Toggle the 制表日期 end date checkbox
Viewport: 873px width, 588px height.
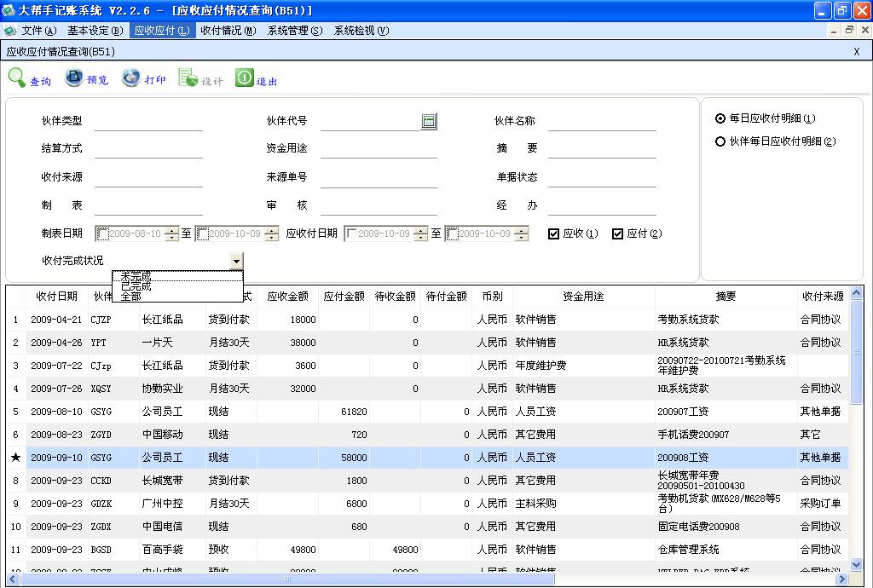point(203,234)
